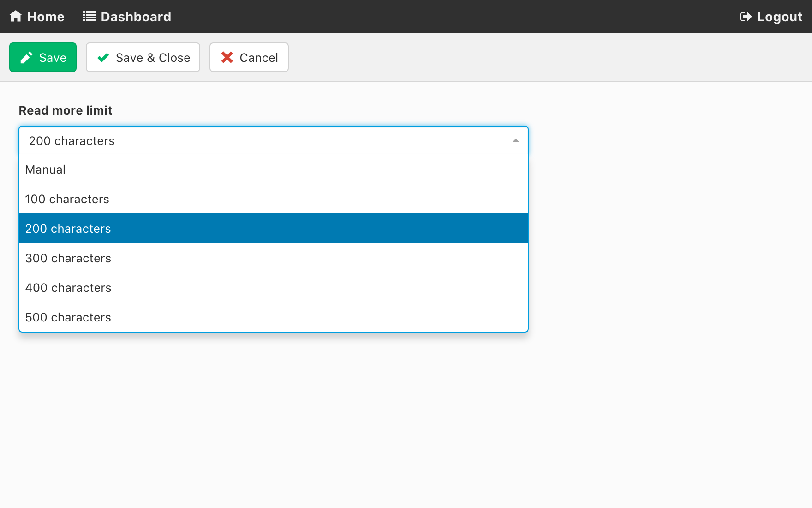This screenshot has height=508, width=812.
Task: Select the highlighted 200 characters option
Action: tap(68, 229)
